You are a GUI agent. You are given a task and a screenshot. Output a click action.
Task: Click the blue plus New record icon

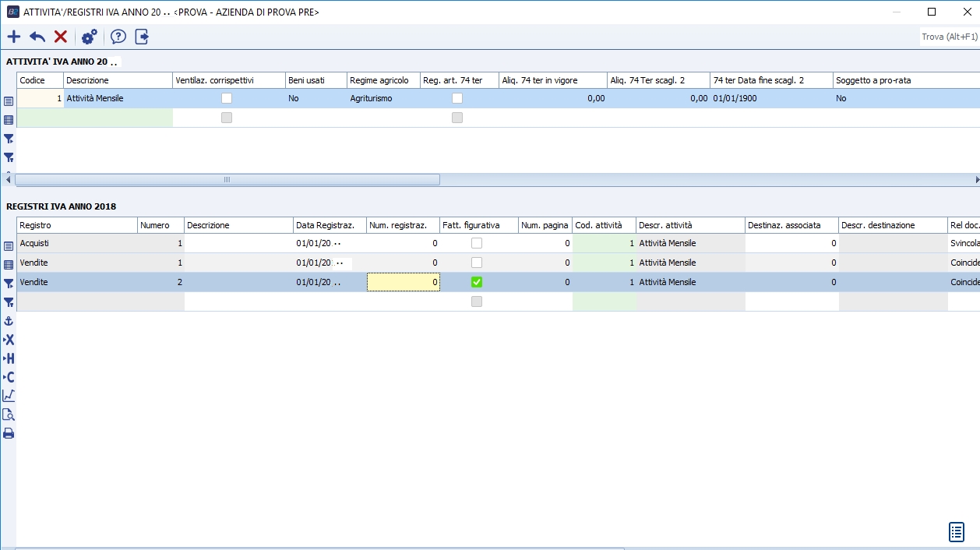pos(13,37)
